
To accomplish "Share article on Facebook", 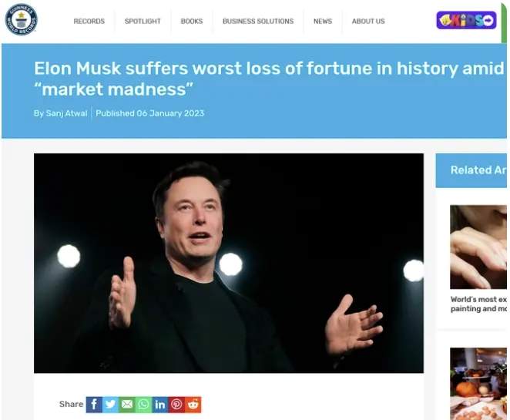I will tap(94, 405).
